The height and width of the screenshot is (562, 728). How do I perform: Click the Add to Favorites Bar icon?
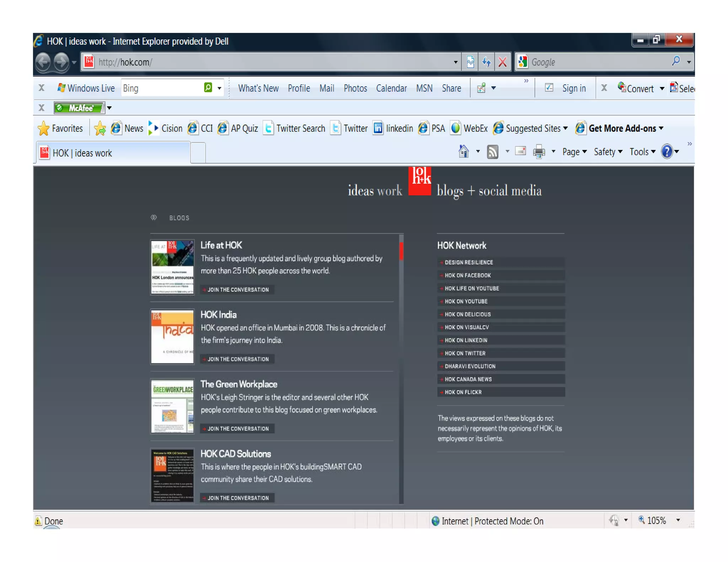point(100,129)
